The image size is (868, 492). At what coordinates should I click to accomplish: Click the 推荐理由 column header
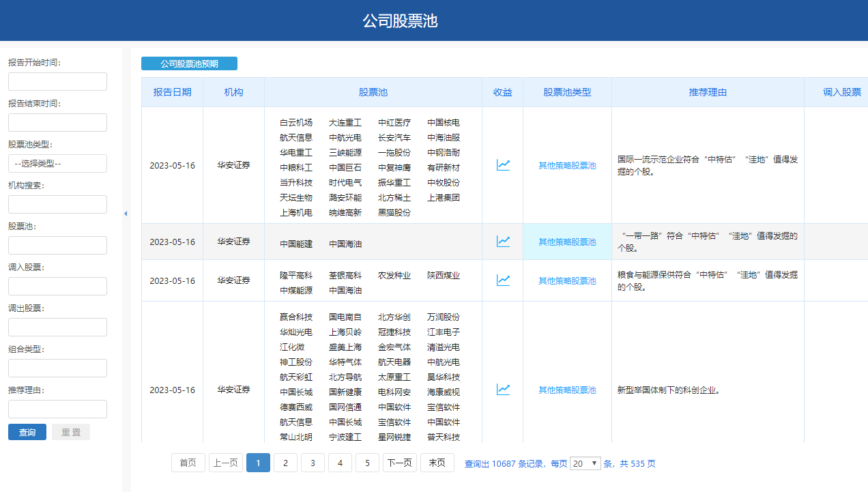point(708,92)
